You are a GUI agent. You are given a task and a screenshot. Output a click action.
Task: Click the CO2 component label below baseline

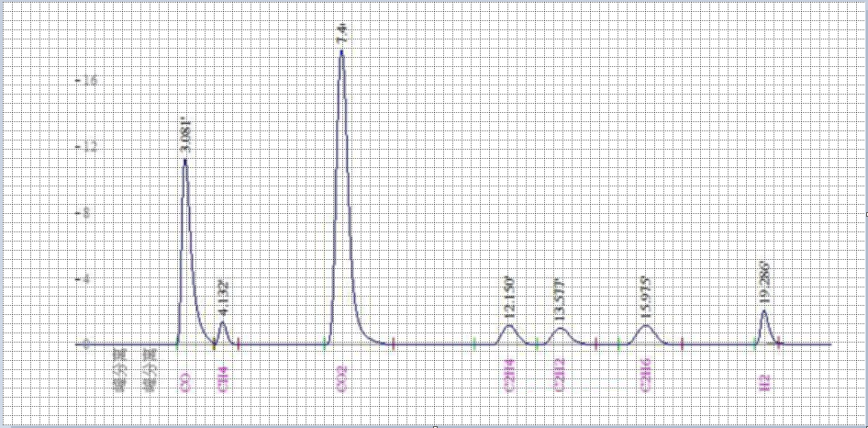pyautogui.click(x=341, y=380)
